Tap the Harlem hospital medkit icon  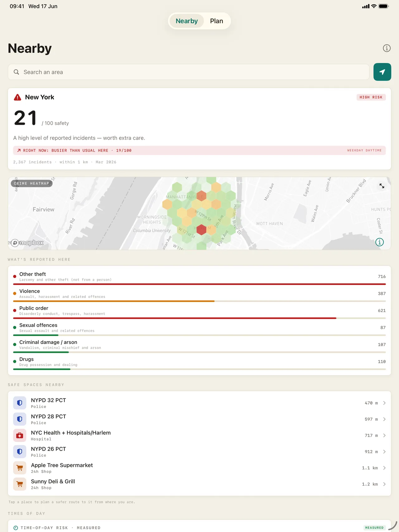point(20,435)
